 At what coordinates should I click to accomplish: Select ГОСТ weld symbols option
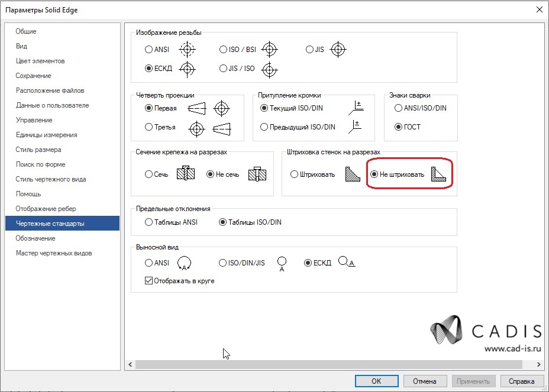pyautogui.click(x=398, y=127)
